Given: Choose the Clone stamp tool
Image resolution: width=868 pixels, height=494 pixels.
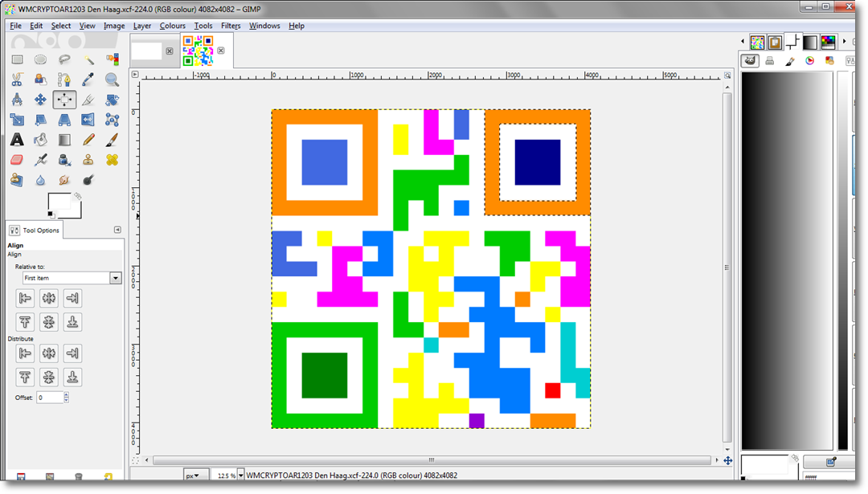Looking at the screenshot, I should coord(88,160).
